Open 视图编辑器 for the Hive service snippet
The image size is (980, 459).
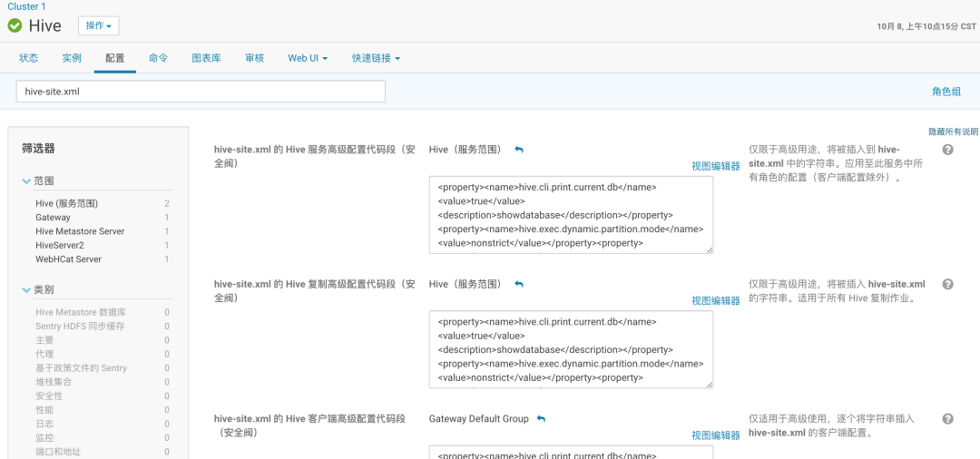point(716,166)
